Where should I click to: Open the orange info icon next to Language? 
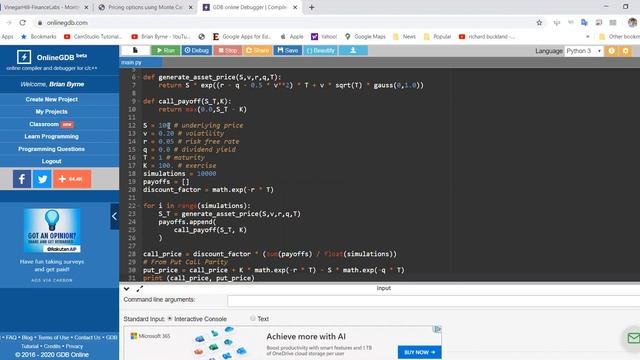(x=611, y=51)
